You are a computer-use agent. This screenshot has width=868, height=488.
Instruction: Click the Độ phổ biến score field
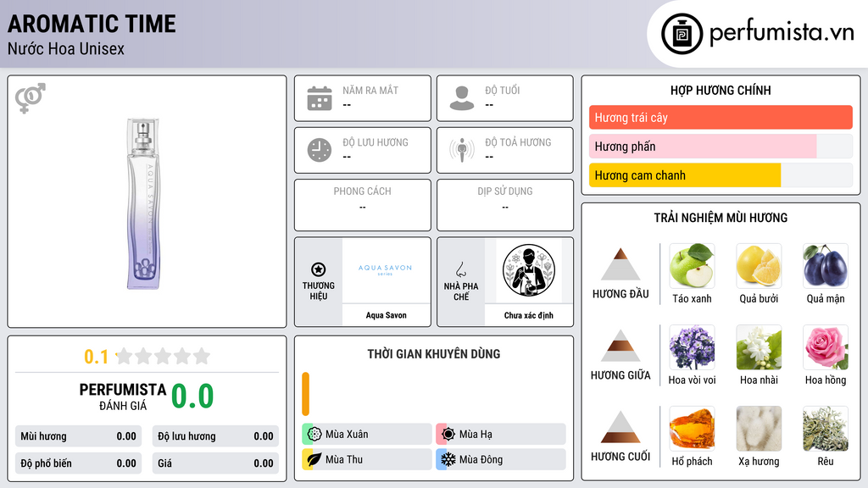click(x=78, y=463)
